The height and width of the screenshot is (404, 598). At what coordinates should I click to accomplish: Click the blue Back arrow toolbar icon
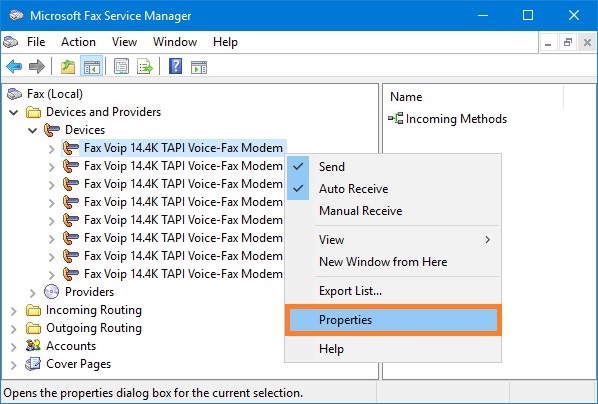pos(14,66)
